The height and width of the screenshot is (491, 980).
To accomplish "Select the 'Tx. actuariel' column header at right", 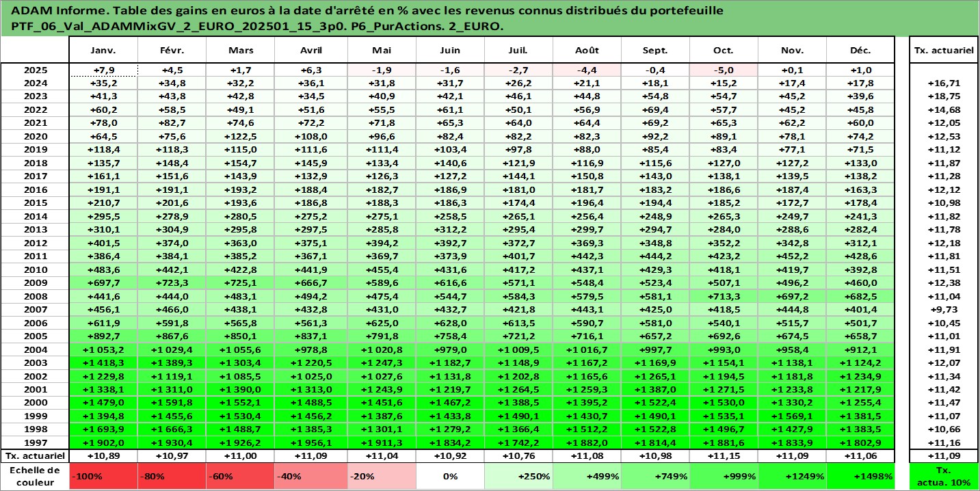I will tap(944, 51).
